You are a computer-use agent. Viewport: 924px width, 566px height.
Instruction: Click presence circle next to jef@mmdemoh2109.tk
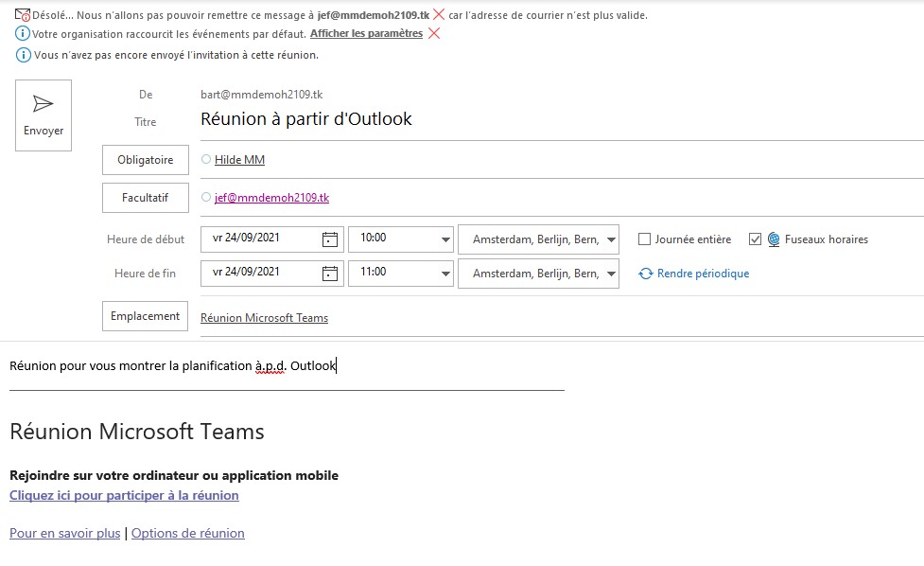point(206,197)
